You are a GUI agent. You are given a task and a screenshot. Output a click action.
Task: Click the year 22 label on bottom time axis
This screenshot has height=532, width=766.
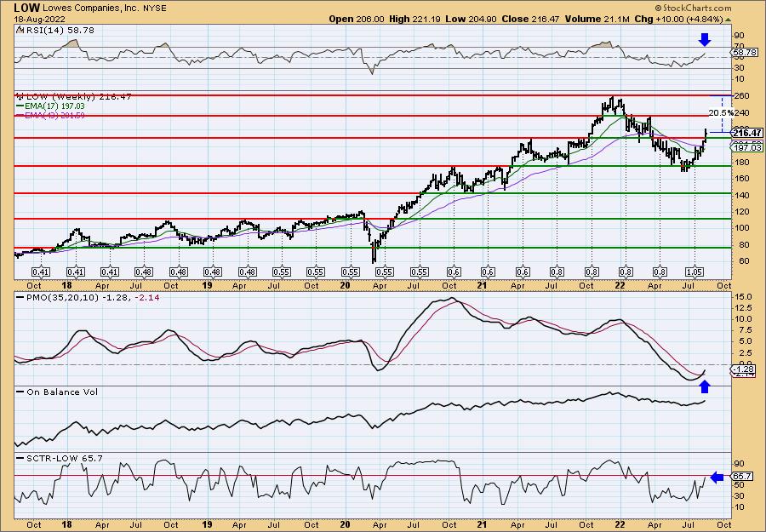coord(620,524)
